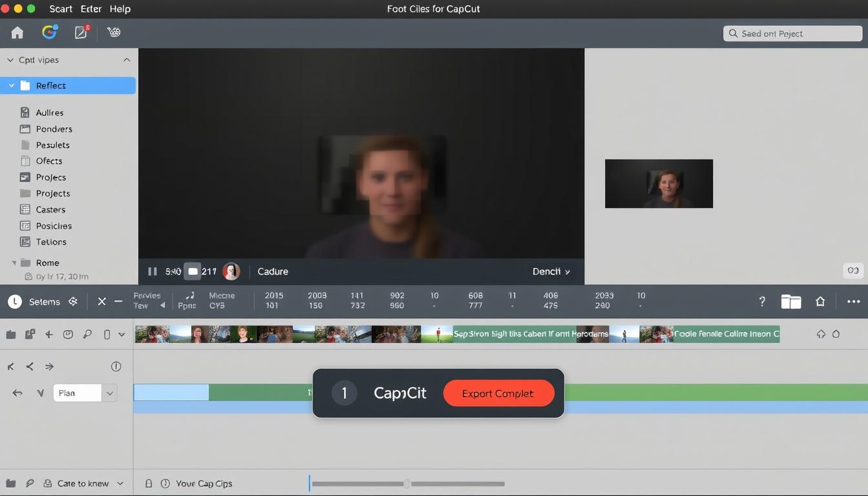
Task: Click the home icon in the top toolbar
Action: click(17, 32)
